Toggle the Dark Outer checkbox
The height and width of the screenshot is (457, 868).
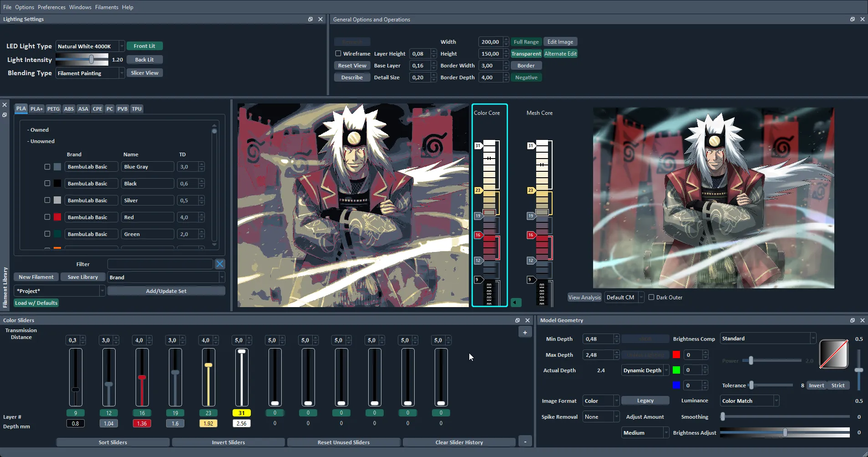[x=651, y=297]
